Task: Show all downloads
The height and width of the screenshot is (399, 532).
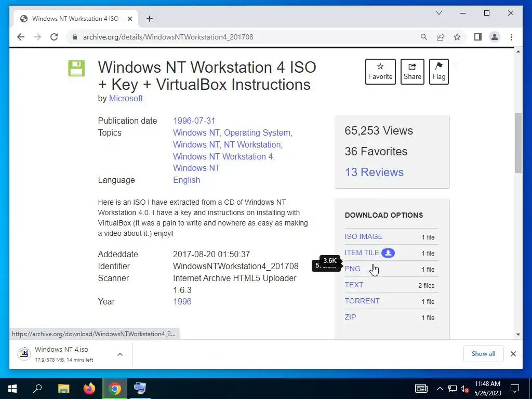Action: (x=483, y=354)
